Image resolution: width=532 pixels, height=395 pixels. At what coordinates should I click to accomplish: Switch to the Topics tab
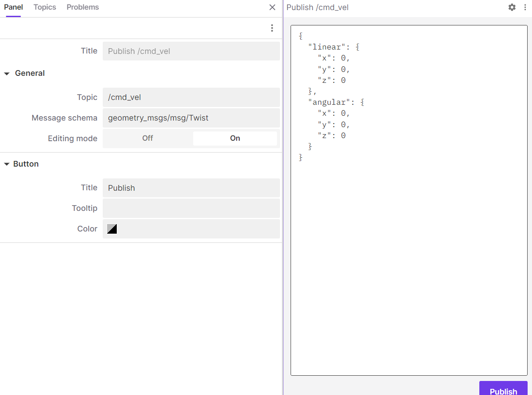tap(45, 7)
